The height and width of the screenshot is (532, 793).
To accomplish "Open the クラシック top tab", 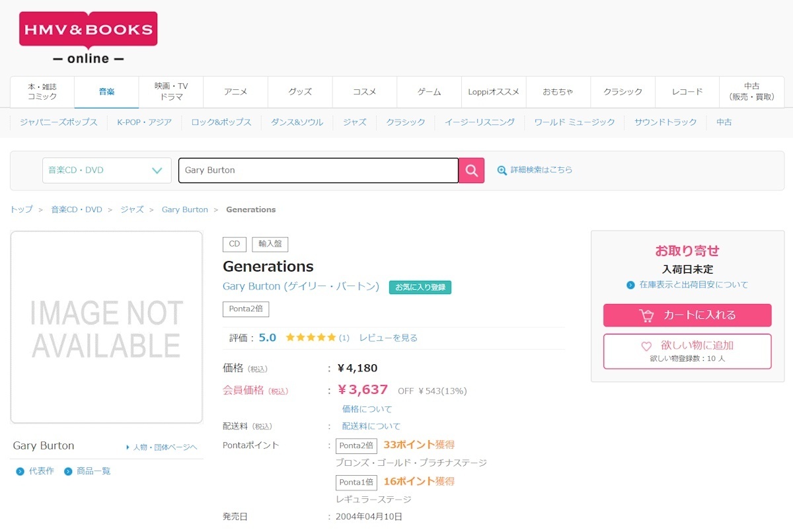I will 623,92.
